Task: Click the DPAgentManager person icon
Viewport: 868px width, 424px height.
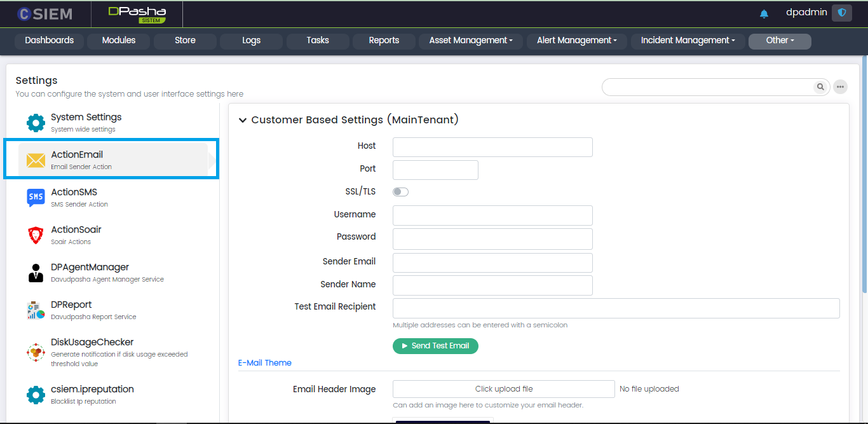Action: [36, 273]
